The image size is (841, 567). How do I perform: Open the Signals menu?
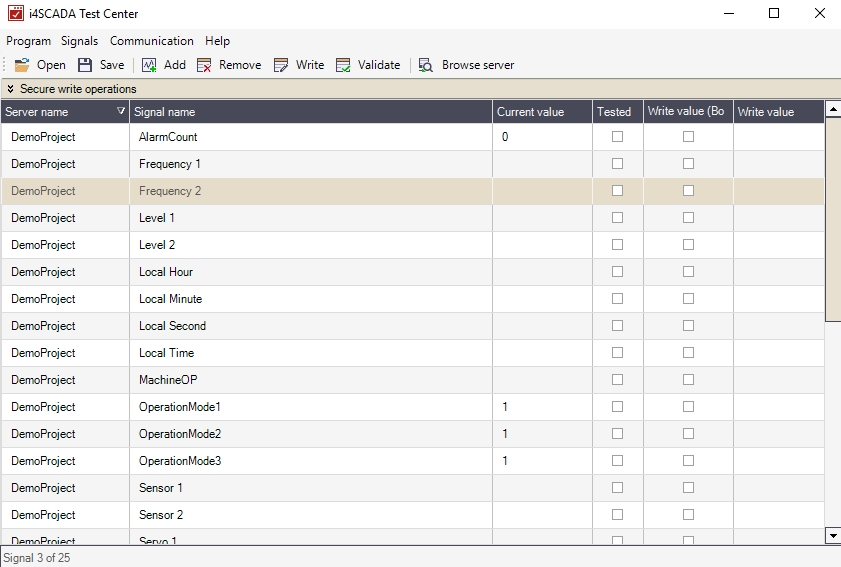coord(79,41)
